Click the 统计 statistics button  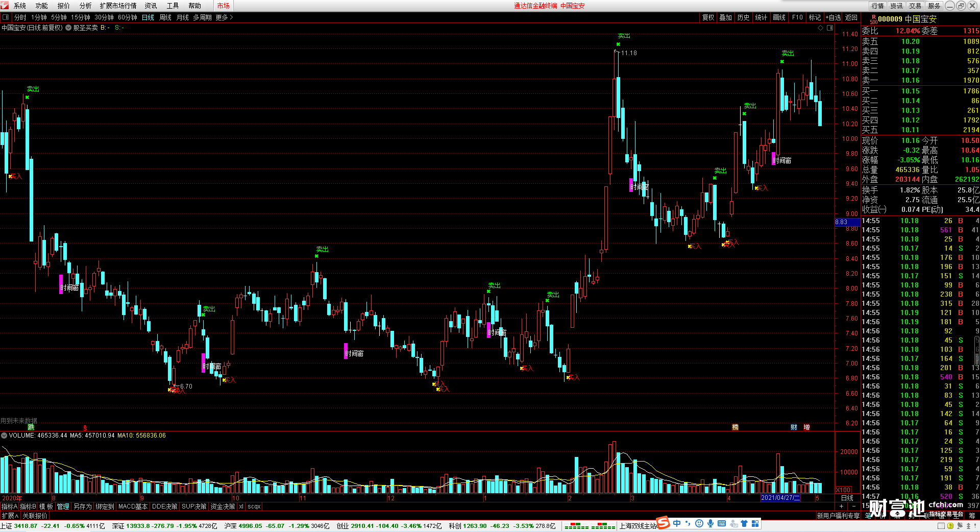(761, 17)
